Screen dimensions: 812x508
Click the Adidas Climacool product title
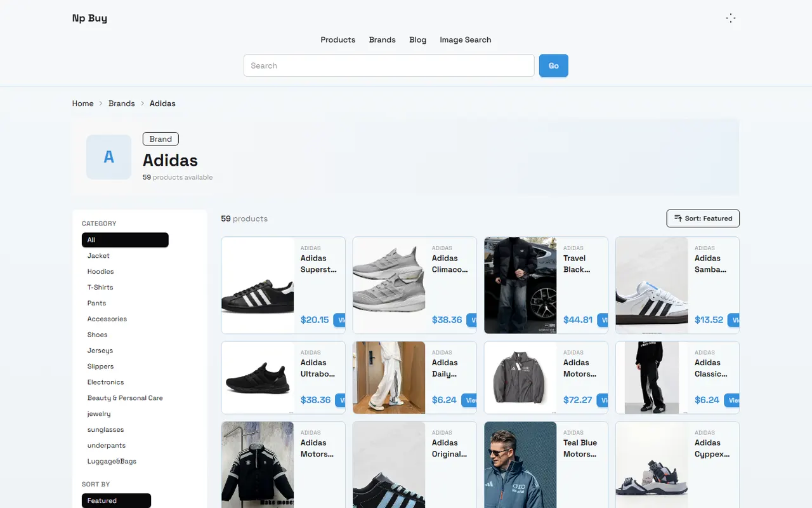[450, 264]
